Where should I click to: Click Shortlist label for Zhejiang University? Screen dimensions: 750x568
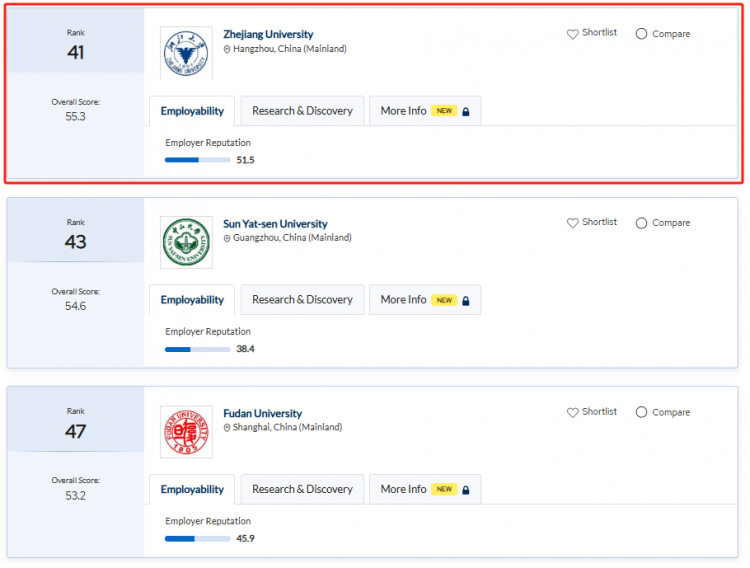(x=599, y=33)
